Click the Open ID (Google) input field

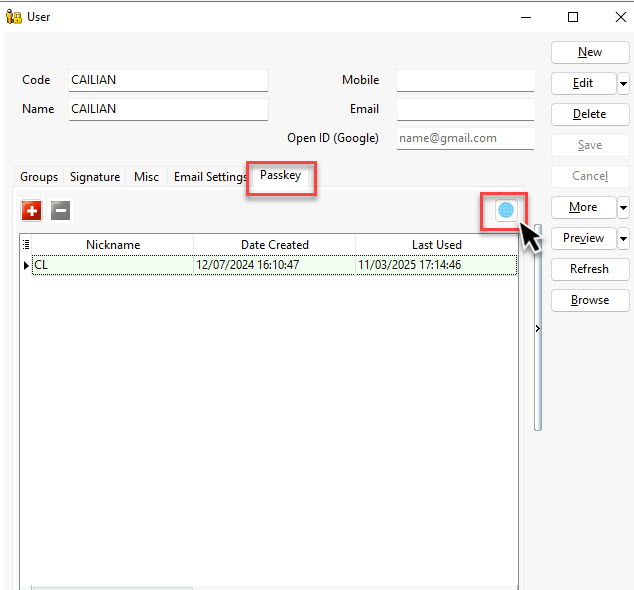click(465, 139)
